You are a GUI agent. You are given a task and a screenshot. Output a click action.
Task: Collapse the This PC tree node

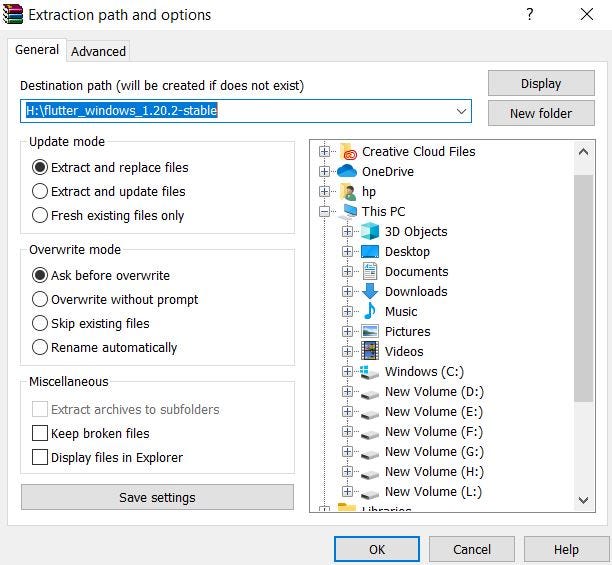pyautogui.click(x=324, y=211)
